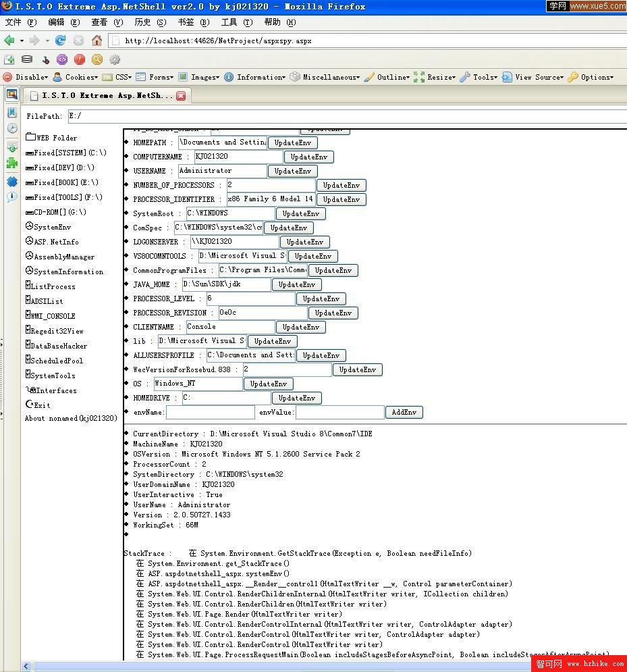Click the joystick-shaped toolbar icon
The width and height of the screenshot is (627, 672).
coord(45,59)
